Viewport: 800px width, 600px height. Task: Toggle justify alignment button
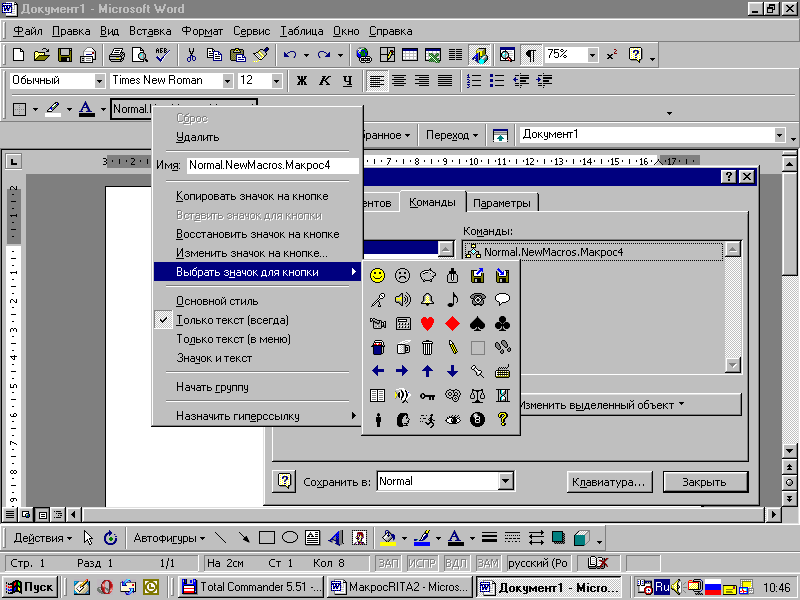pos(445,81)
